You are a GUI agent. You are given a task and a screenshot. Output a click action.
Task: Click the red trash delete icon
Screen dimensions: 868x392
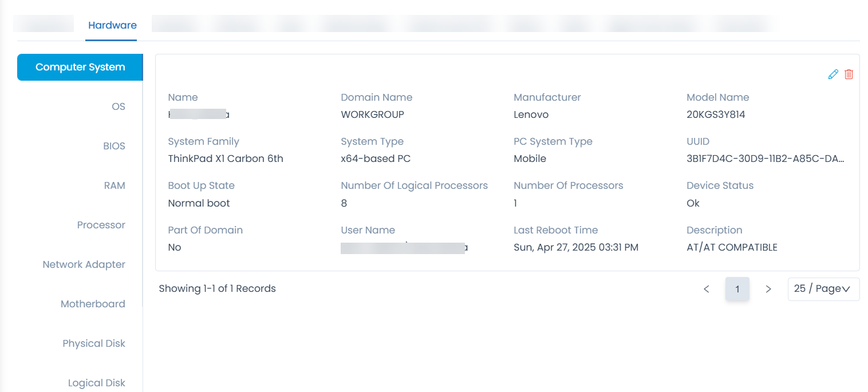[x=849, y=74]
